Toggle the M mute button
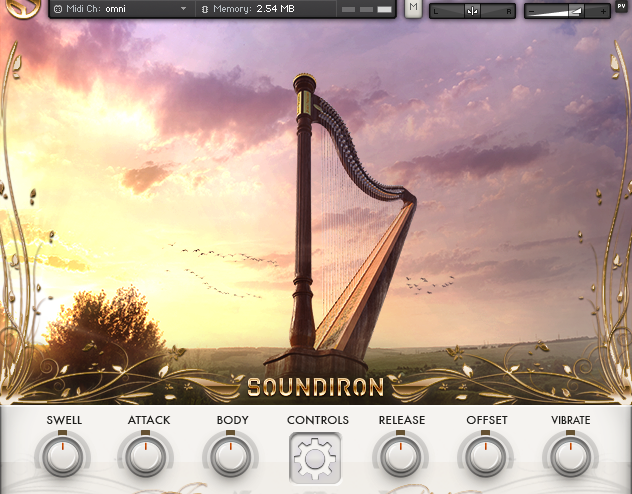The image size is (632, 494). pyautogui.click(x=413, y=7)
